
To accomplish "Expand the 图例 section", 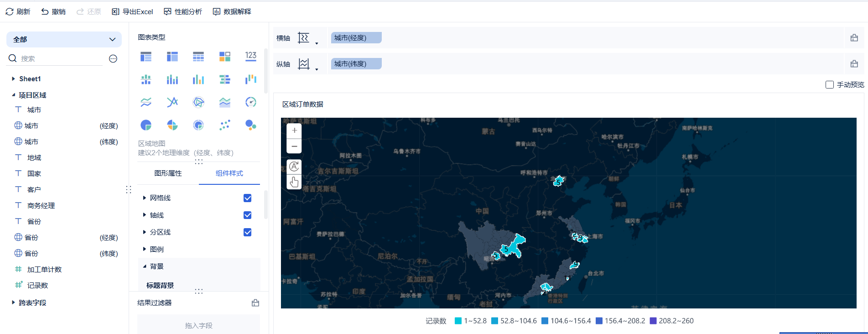I will click(x=145, y=249).
